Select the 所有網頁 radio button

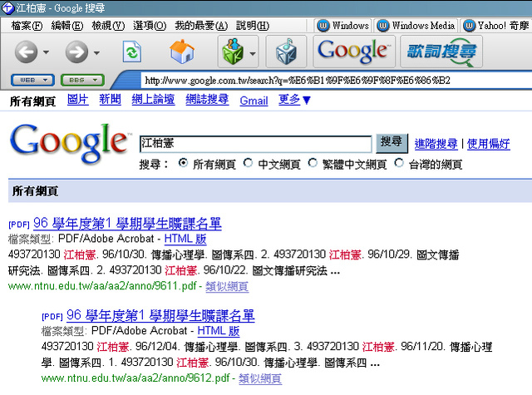click(x=183, y=163)
